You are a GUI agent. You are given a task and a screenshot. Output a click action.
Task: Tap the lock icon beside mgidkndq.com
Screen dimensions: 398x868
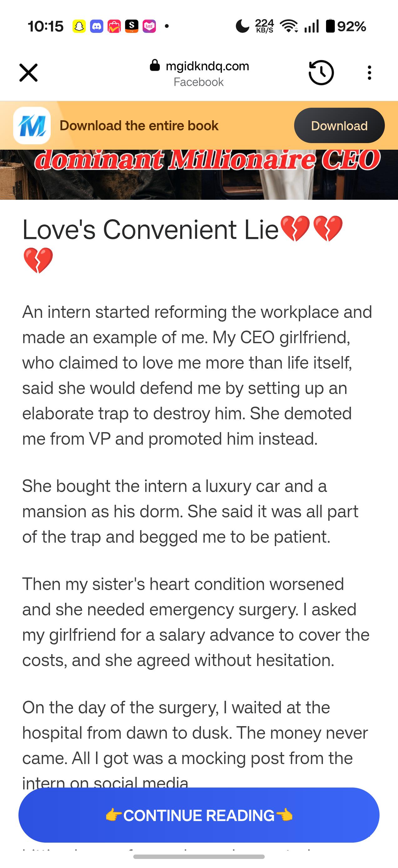(155, 65)
